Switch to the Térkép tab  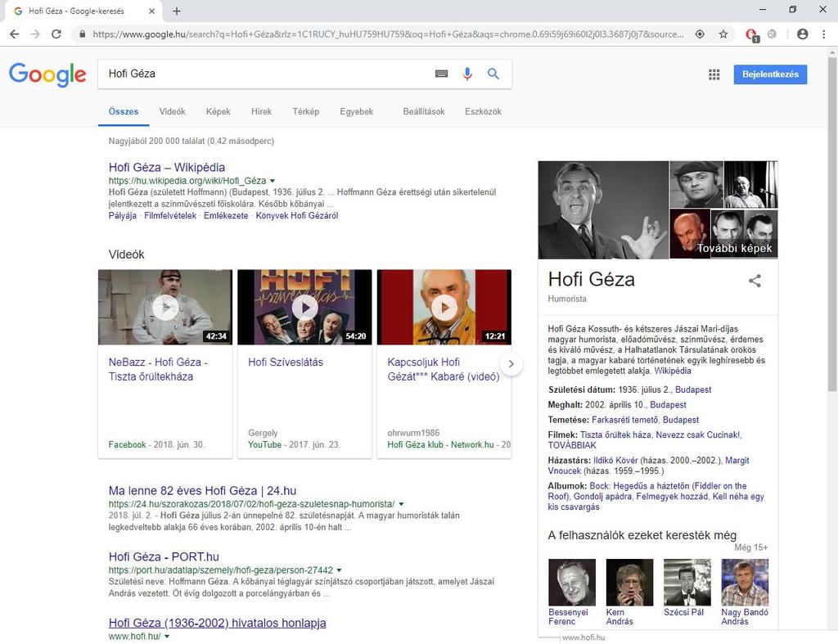[306, 112]
